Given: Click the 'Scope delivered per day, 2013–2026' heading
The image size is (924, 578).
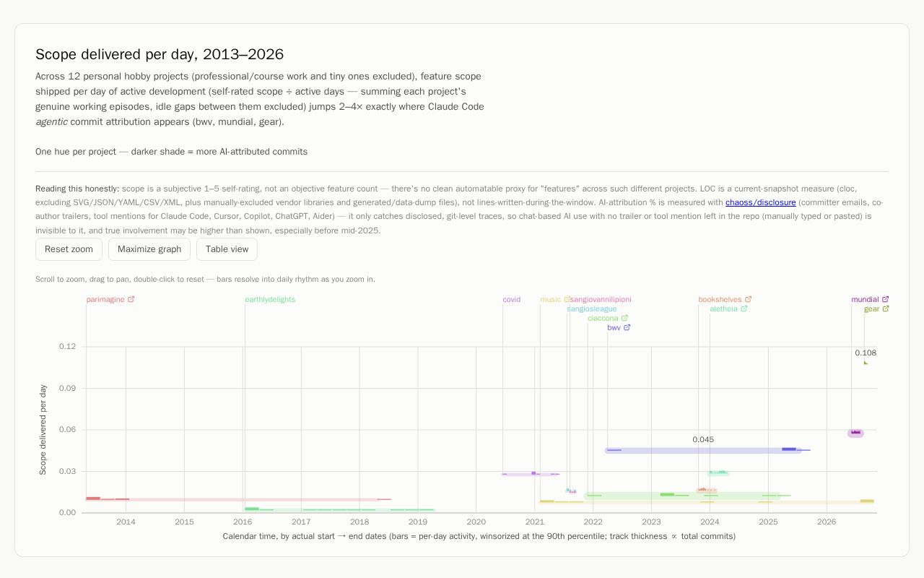Looking at the screenshot, I should [160, 54].
